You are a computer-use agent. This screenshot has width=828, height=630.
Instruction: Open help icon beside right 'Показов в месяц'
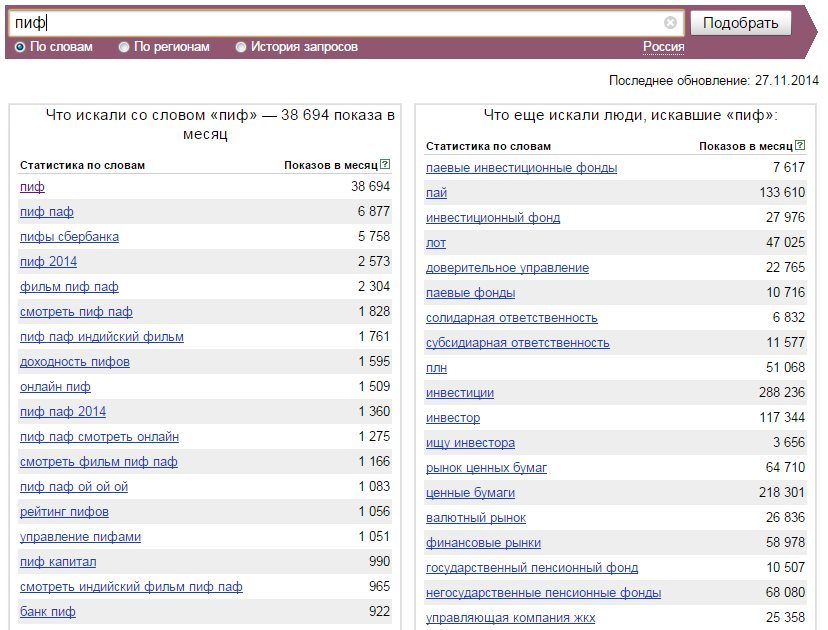[x=800, y=145]
